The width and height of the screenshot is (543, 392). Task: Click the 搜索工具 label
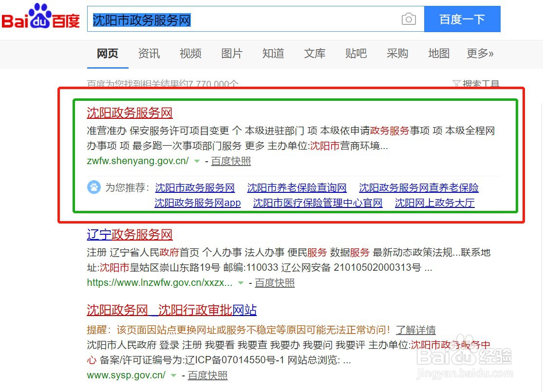pos(481,84)
